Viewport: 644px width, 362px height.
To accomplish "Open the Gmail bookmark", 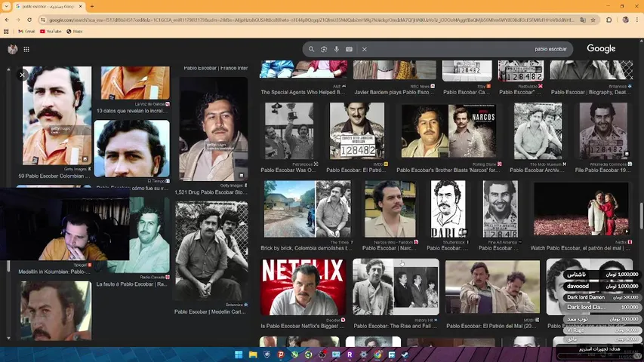I will point(26,31).
